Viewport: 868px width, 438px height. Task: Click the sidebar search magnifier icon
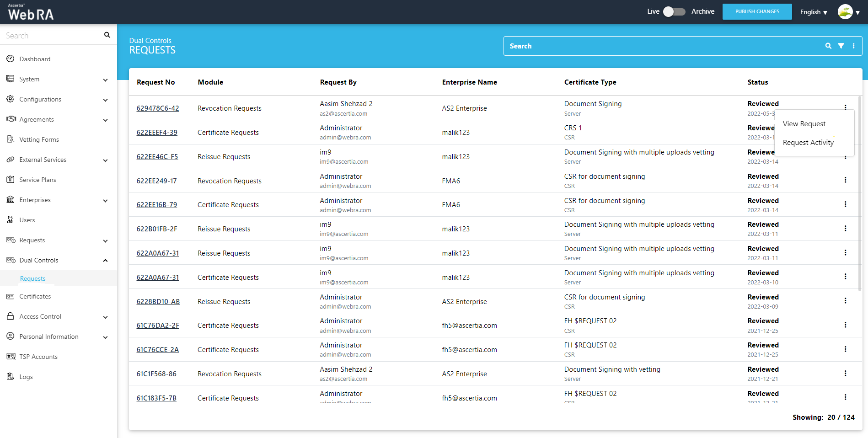pyautogui.click(x=107, y=35)
